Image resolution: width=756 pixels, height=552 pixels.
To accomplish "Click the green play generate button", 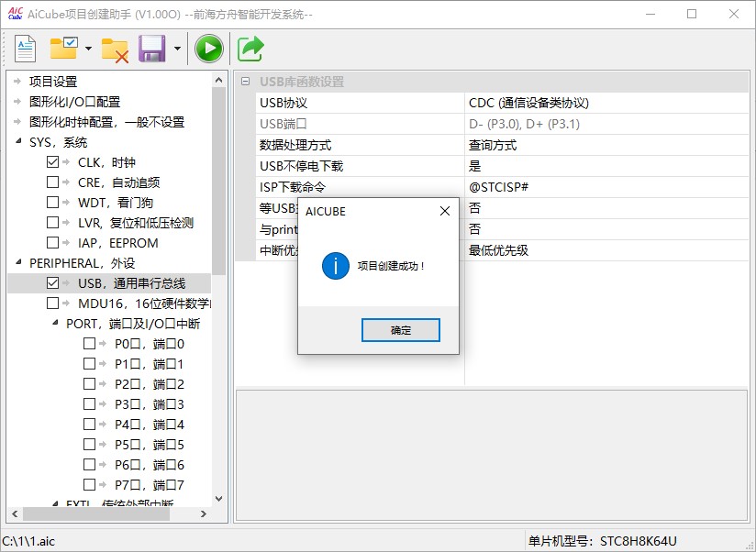I will pyautogui.click(x=209, y=49).
